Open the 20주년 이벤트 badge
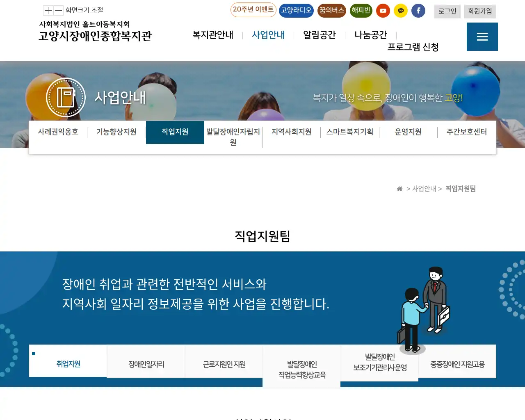Viewport: 525px width, 420px height. click(x=253, y=10)
